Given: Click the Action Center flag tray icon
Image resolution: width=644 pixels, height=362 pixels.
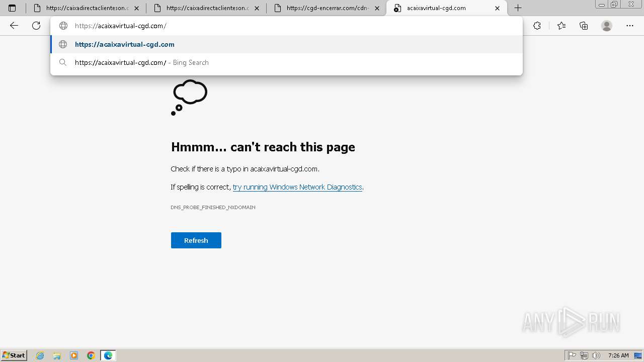Looking at the screenshot, I should coord(573,355).
